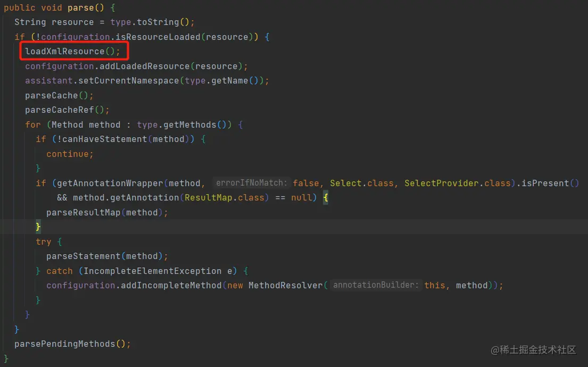This screenshot has height=367, width=588.
Task: Click the resource variable declaration name
Action: pos(73,22)
